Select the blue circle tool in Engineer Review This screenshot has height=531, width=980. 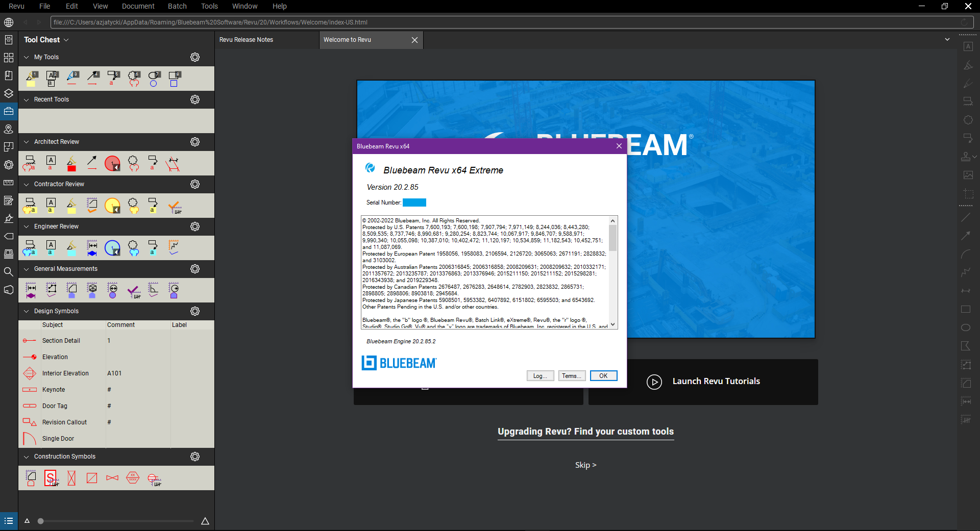[x=112, y=248]
